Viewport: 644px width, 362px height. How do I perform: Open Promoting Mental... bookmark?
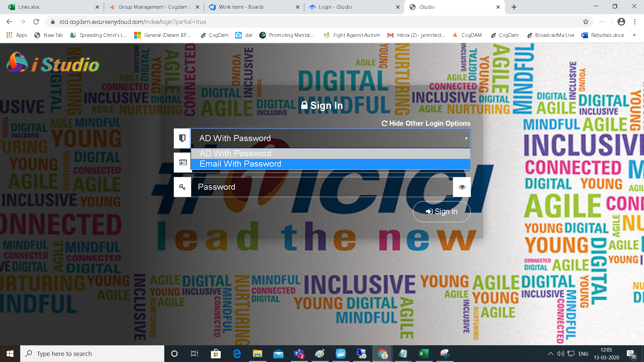click(x=287, y=35)
